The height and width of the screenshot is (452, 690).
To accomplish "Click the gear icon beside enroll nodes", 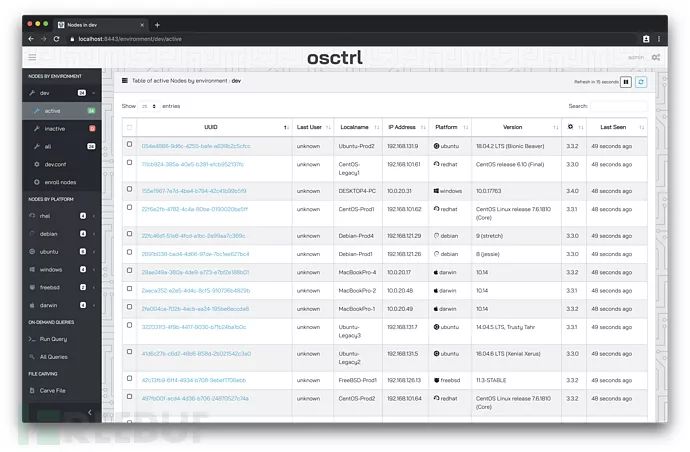I will 37,182.
